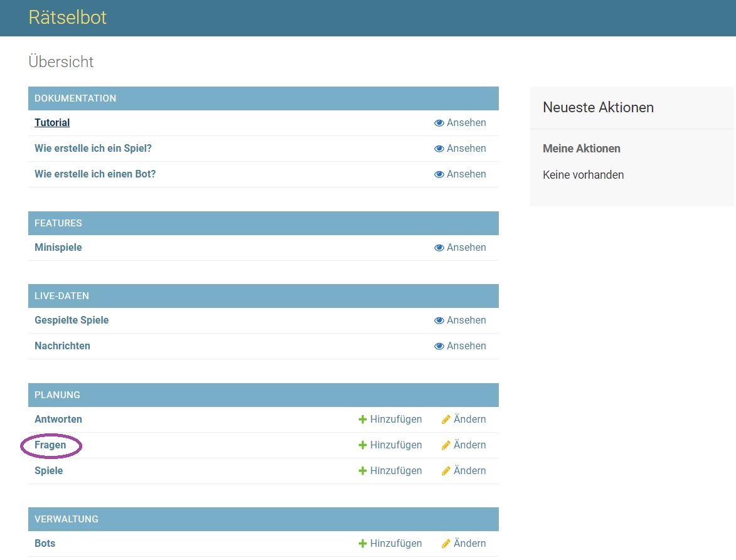Screen dimensions: 736x560
Task: Open the Tutorial documentation link
Action: [52, 123]
